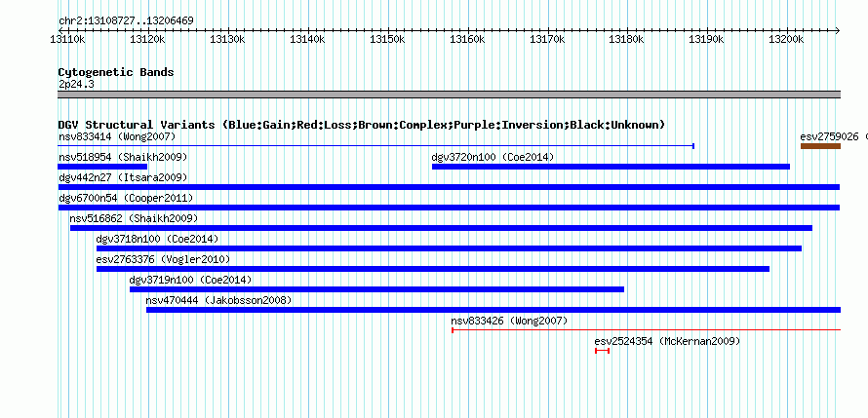868x418 pixels.
Task: Select the dgv3720n100 blue gain bar
Action: (612, 167)
